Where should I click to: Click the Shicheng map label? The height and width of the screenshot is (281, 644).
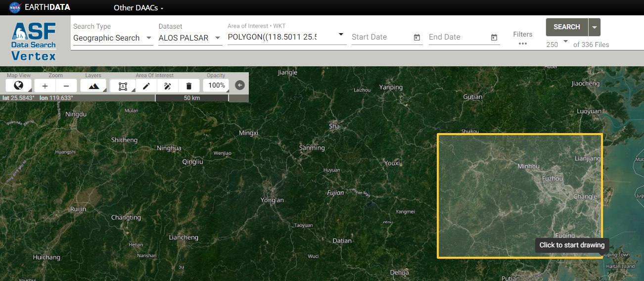(x=125, y=140)
